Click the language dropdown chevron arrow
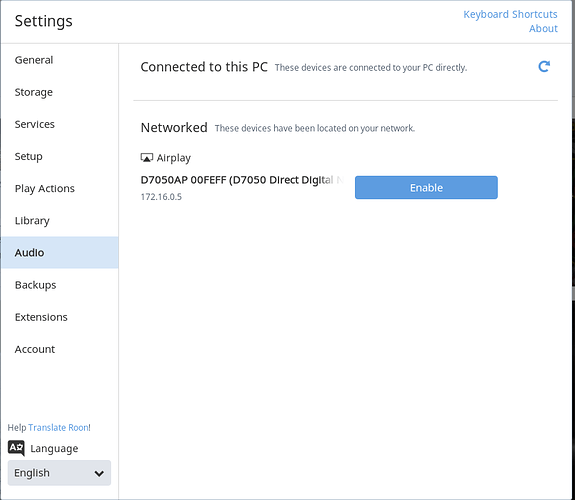This screenshot has width=575, height=500. tap(99, 473)
